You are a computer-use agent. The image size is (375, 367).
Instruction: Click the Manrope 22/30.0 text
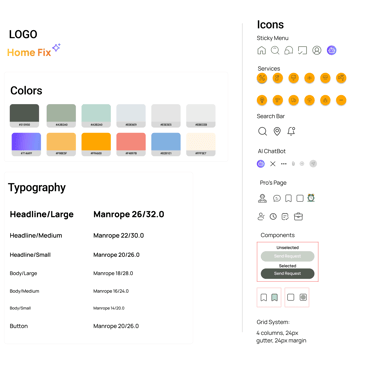[x=119, y=236]
